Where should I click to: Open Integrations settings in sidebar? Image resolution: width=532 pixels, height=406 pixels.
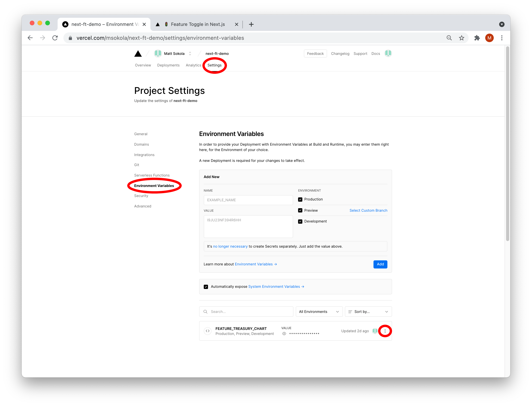[x=144, y=155]
